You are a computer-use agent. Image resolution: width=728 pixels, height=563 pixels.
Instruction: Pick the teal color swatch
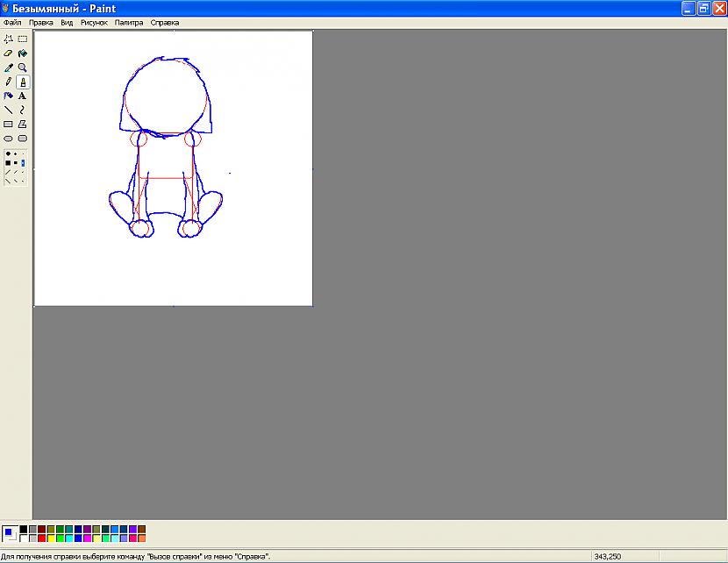(x=69, y=529)
